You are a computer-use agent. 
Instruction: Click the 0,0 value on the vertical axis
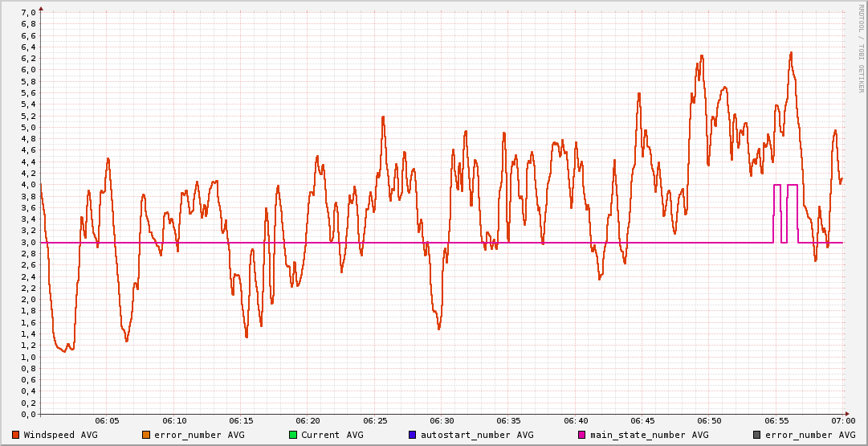click(x=27, y=415)
